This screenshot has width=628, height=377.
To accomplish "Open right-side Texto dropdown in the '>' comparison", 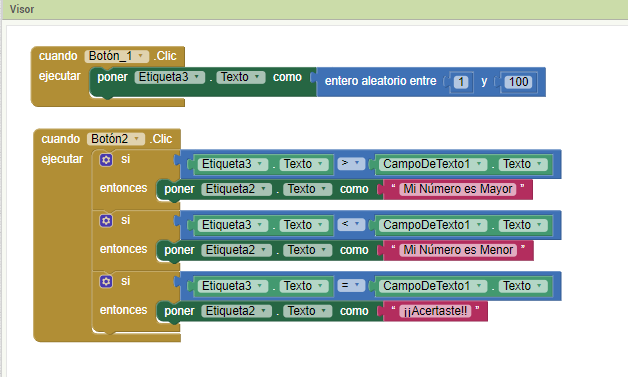I will [x=523, y=164].
